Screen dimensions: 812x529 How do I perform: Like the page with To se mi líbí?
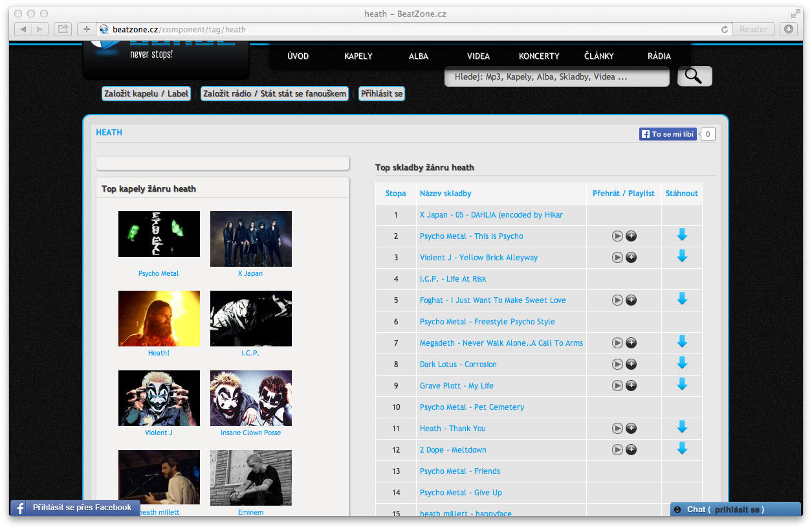pyautogui.click(x=668, y=134)
